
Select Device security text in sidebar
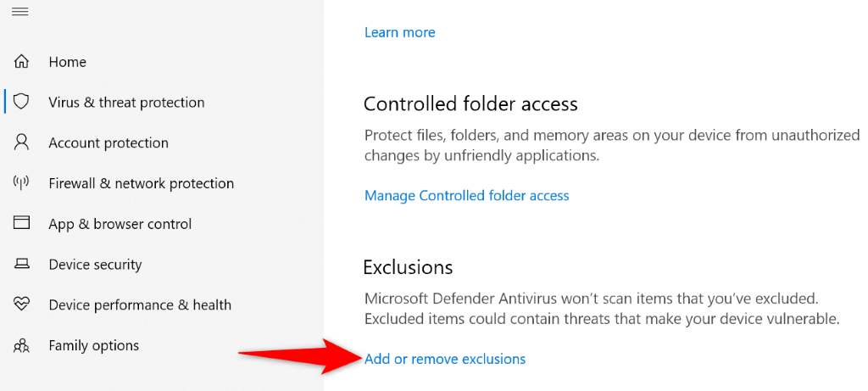(x=95, y=265)
